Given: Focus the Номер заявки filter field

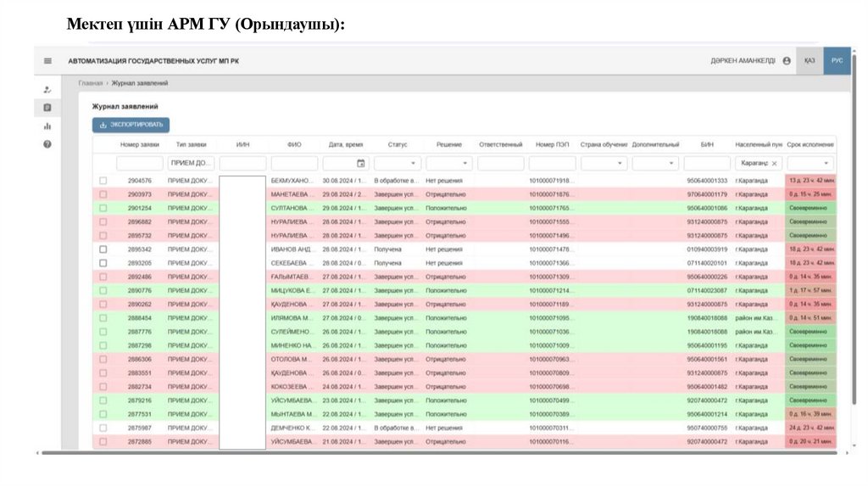Looking at the screenshot, I should 140,163.
